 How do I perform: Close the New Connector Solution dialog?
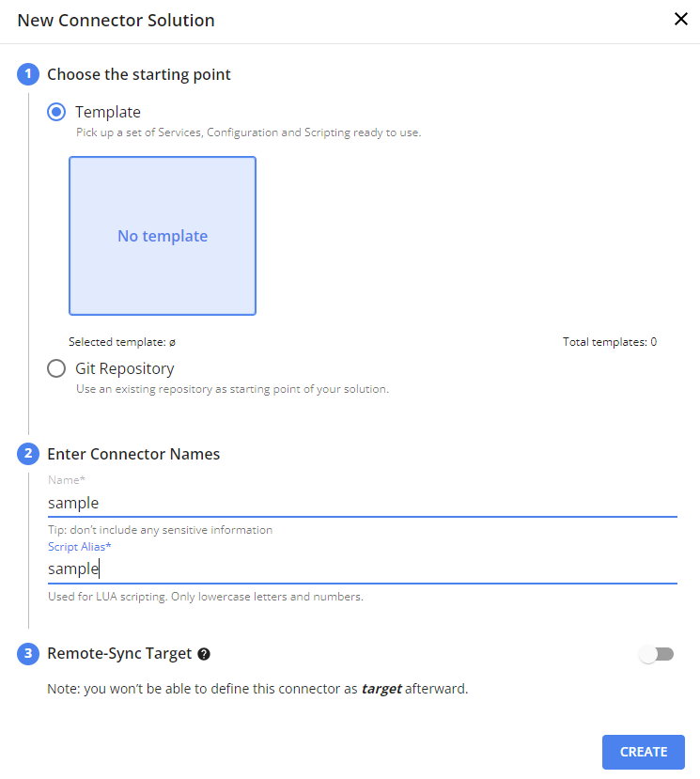[681, 20]
